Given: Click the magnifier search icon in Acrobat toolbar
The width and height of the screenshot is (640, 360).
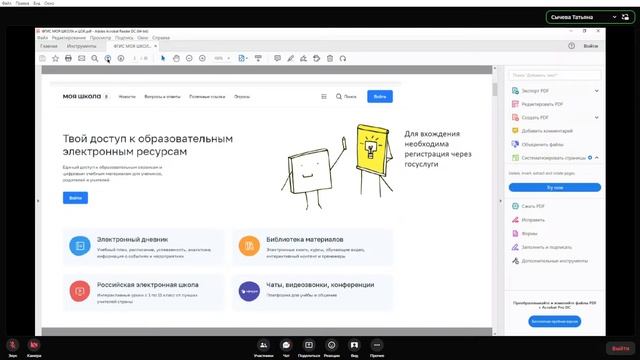Looking at the screenshot, I should tap(95, 58).
